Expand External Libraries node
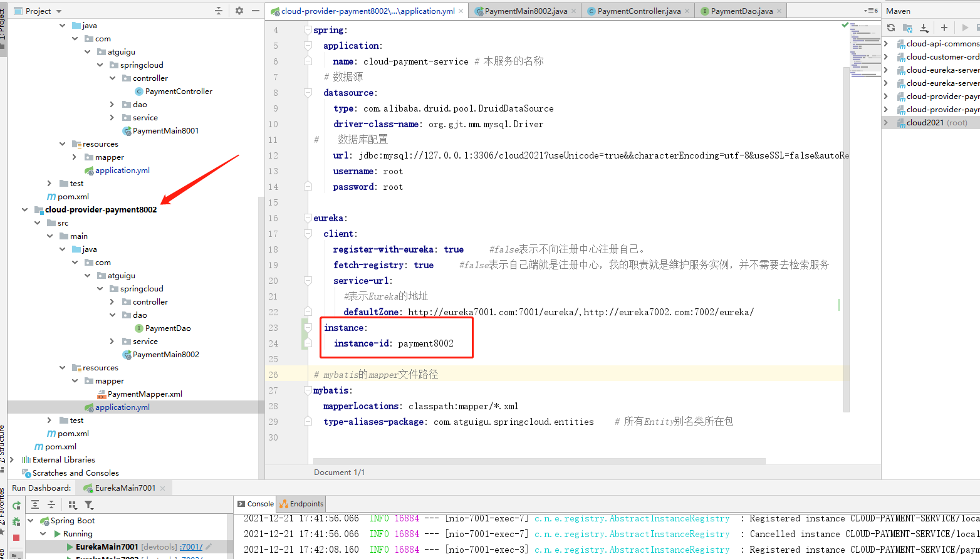The height and width of the screenshot is (559, 980). tap(12, 460)
